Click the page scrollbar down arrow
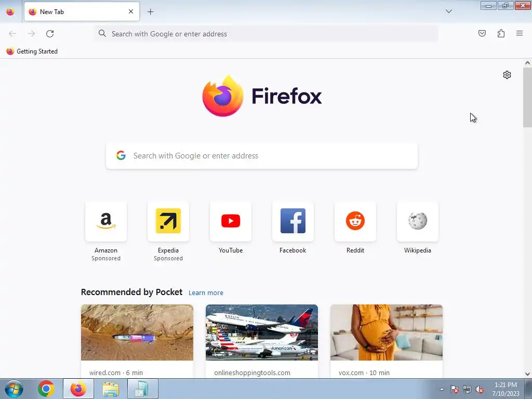This screenshot has height=399, width=532. pos(527,374)
